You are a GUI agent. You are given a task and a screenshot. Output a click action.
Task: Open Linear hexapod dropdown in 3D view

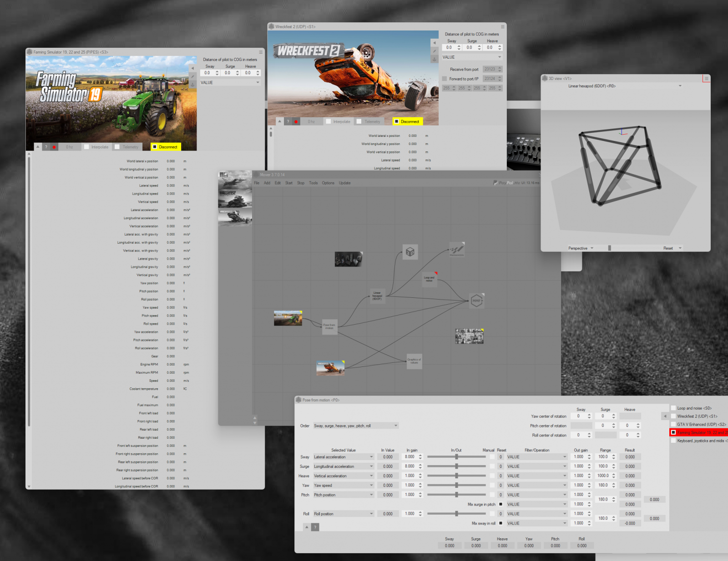(625, 86)
